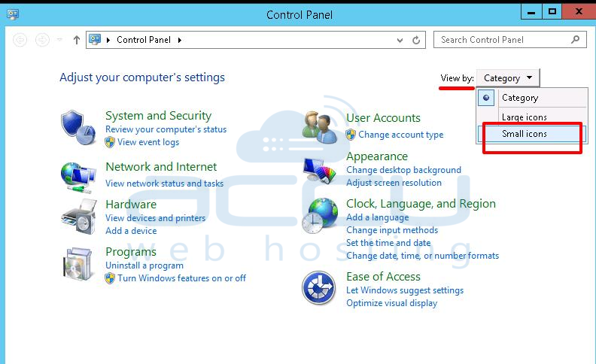Expand the root arrow before Control Panel
The width and height of the screenshot is (596, 364).
(x=108, y=40)
